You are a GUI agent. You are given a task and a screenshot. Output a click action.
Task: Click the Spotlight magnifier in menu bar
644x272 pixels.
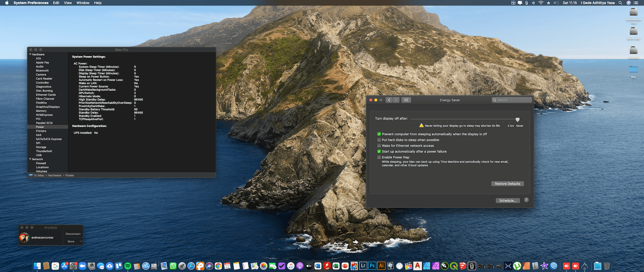pos(620,3)
